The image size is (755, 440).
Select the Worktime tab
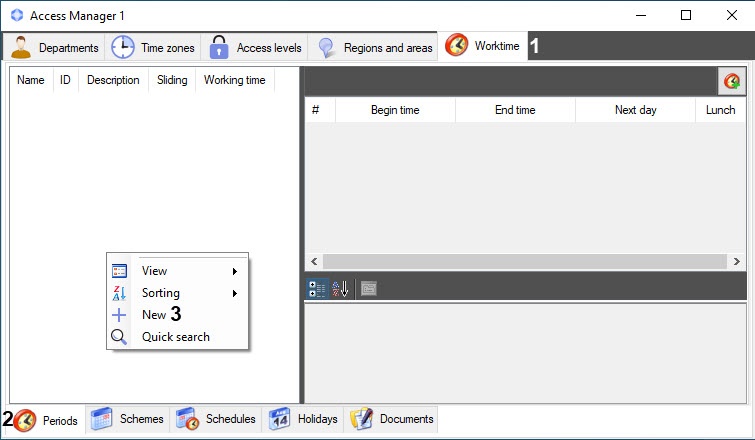[482, 46]
